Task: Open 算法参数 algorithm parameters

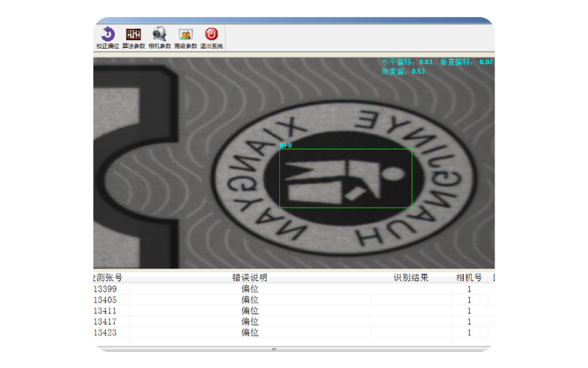Action: [x=133, y=35]
